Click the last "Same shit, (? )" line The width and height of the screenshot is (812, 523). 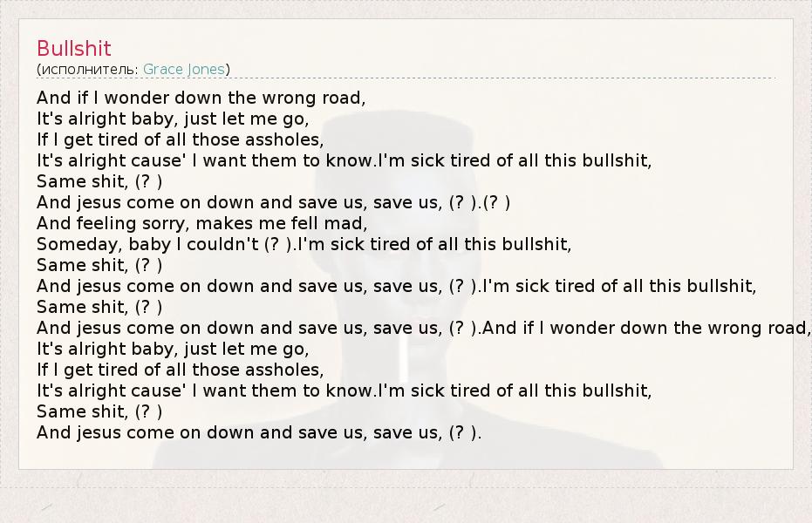click(99, 411)
